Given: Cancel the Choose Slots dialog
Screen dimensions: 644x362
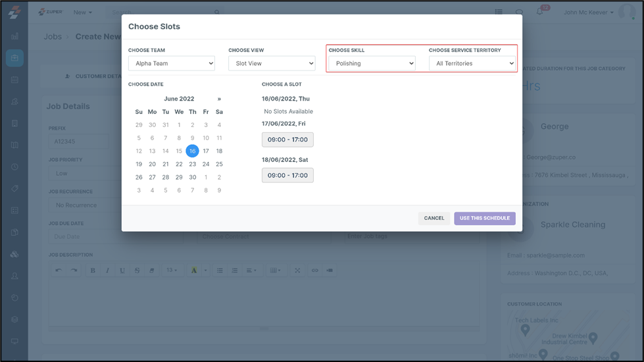Looking at the screenshot, I should coord(433,219).
